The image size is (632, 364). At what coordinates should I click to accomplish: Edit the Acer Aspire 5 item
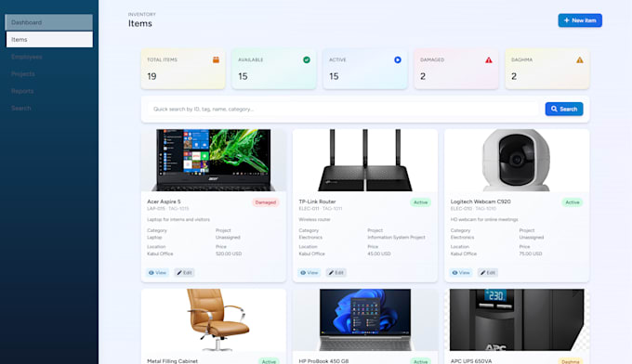point(184,273)
